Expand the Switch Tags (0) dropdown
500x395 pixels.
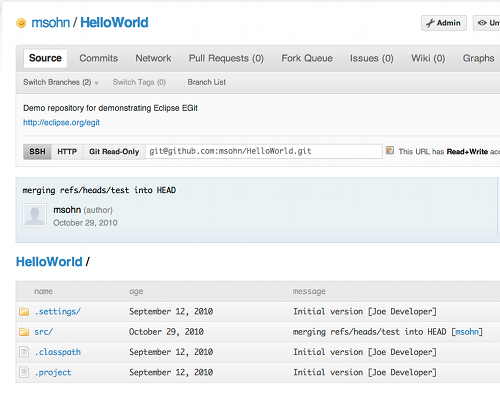pyautogui.click(x=139, y=82)
